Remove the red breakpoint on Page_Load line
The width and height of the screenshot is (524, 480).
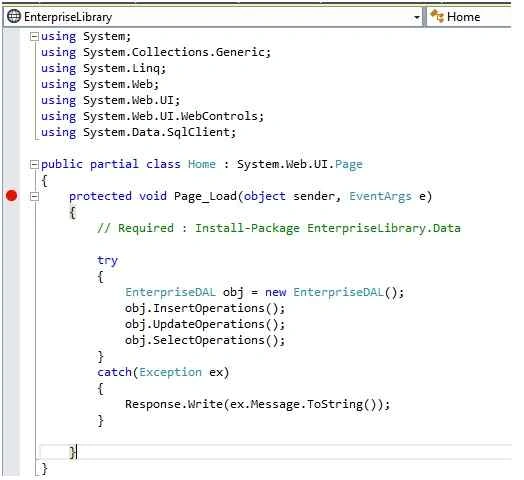click(11, 196)
